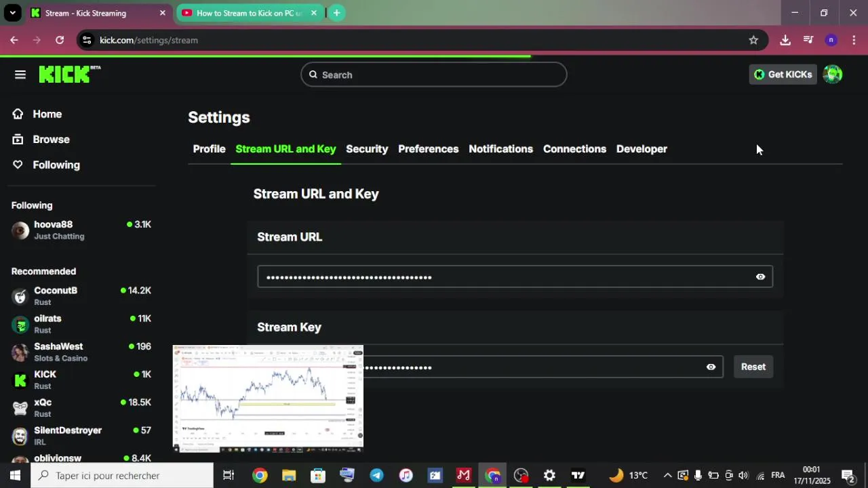The height and width of the screenshot is (488, 868).
Task: Open the user profile avatar menu
Action: click(x=833, y=75)
